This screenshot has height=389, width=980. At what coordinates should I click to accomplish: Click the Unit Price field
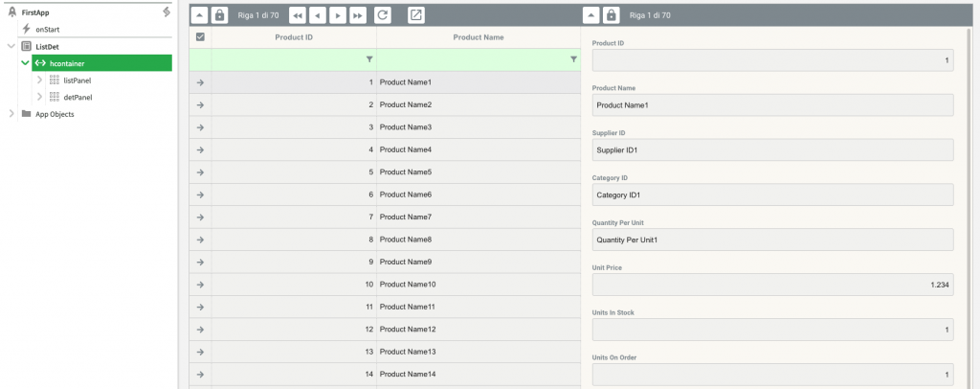(x=772, y=285)
